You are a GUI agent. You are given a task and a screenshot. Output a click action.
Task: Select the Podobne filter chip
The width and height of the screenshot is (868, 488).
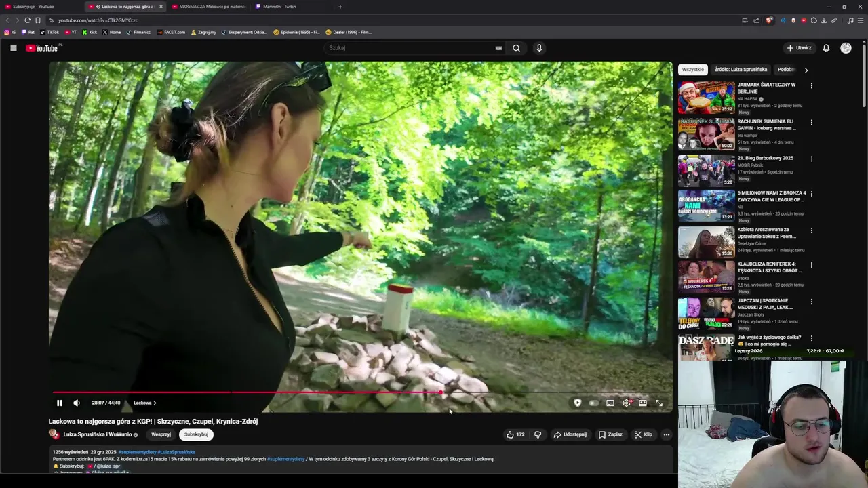point(786,70)
